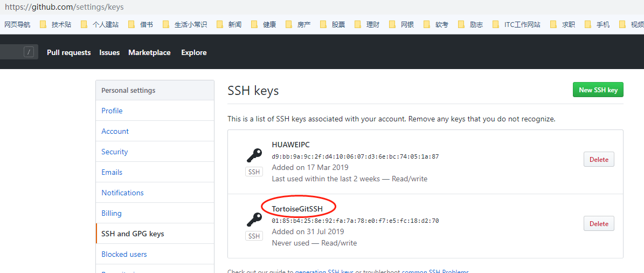Go to Issues in the header
The image size is (644, 273).
pyautogui.click(x=109, y=53)
